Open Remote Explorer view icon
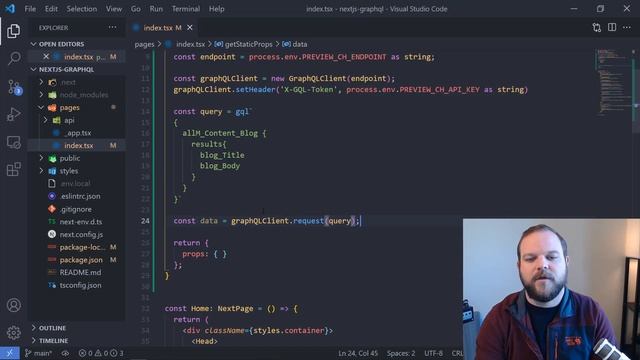The width and height of the screenshot is (640, 360). click(x=13, y=142)
